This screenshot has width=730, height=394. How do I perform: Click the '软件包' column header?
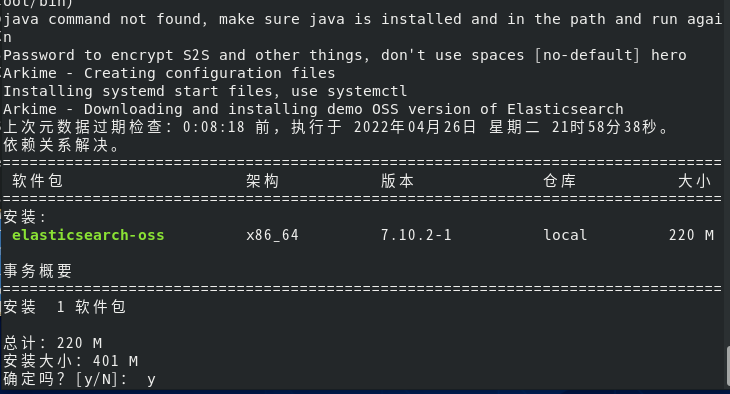(x=38, y=181)
